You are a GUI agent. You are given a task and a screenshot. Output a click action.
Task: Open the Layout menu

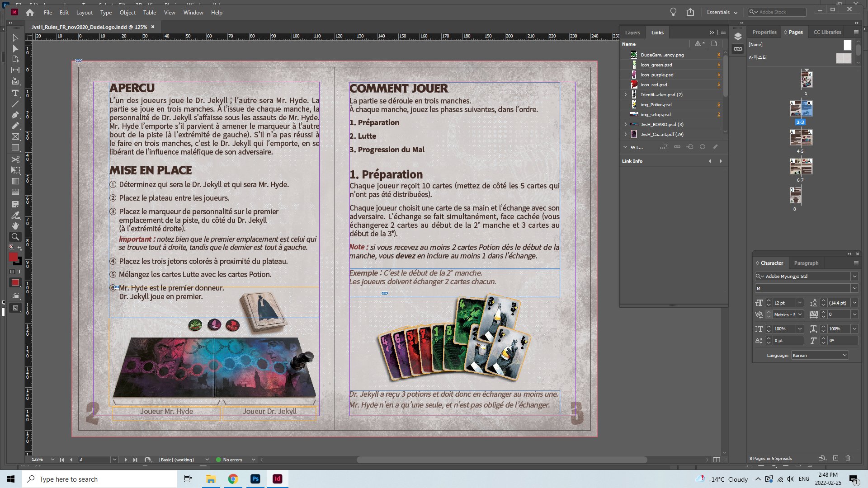point(84,13)
